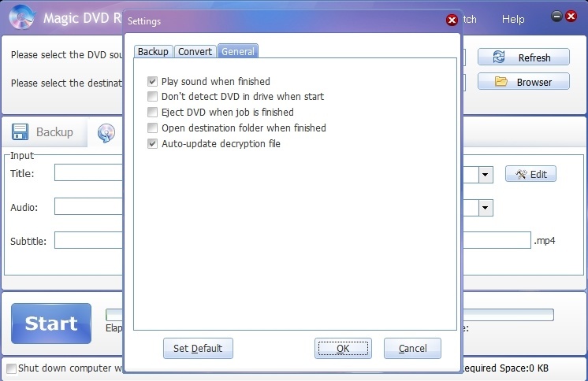The height and width of the screenshot is (381, 588).
Task: Toggle Auto-update decryption file
Action: point(152,143)
